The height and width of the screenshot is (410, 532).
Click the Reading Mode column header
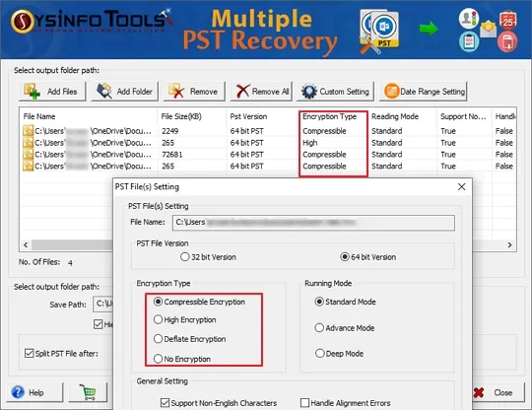click(x=402, y=116)
